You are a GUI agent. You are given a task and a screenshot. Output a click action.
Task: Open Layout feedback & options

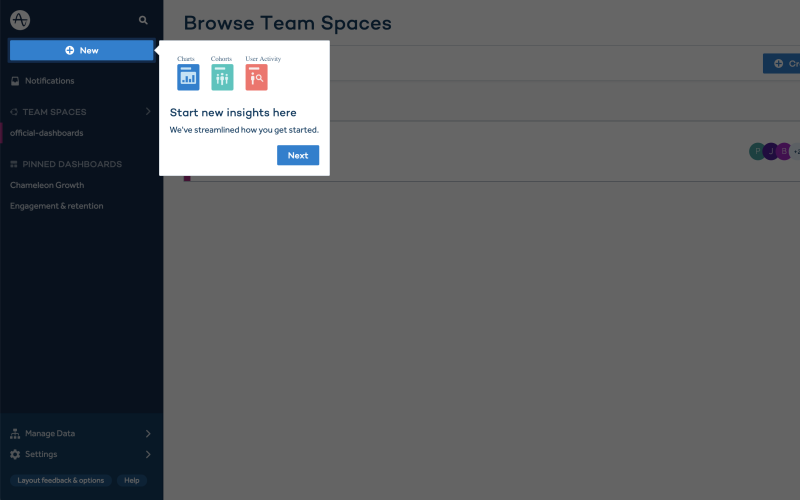[61, 481]
